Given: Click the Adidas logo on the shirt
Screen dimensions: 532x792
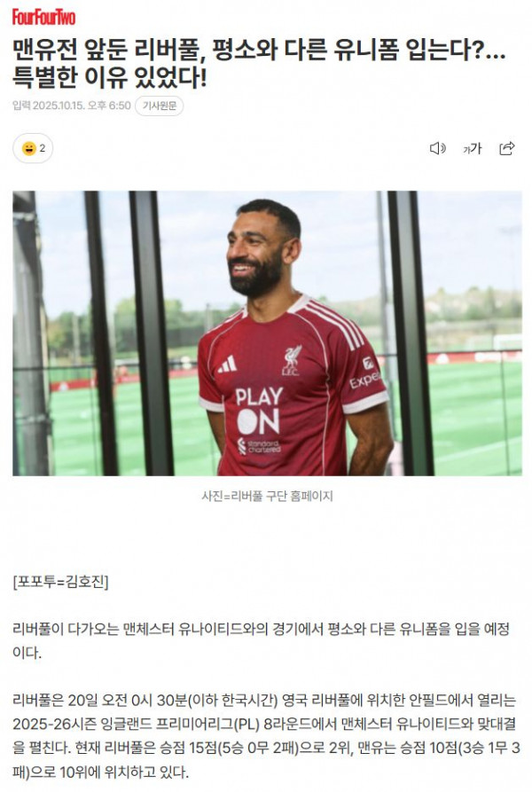Looking at the screenshot, I should pyautogui.click(x=228, y=365).
